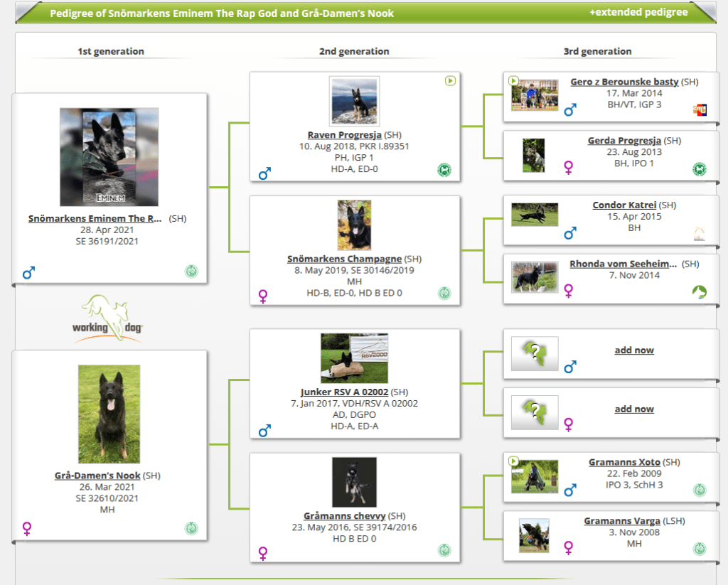Image resolution: width=728 pixels, height=585 pixels.
Task: Click 'add now' for Junker's missing sire
Action: pos(634,350)
